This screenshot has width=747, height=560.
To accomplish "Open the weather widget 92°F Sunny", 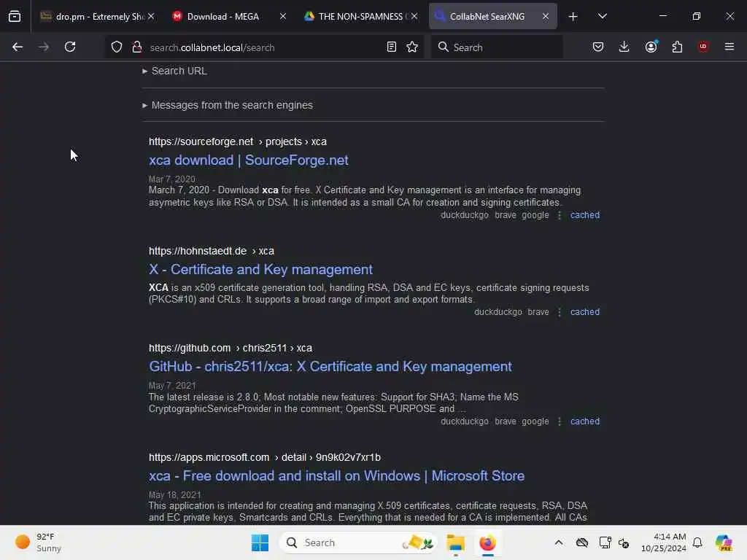I will click(38, 542).
